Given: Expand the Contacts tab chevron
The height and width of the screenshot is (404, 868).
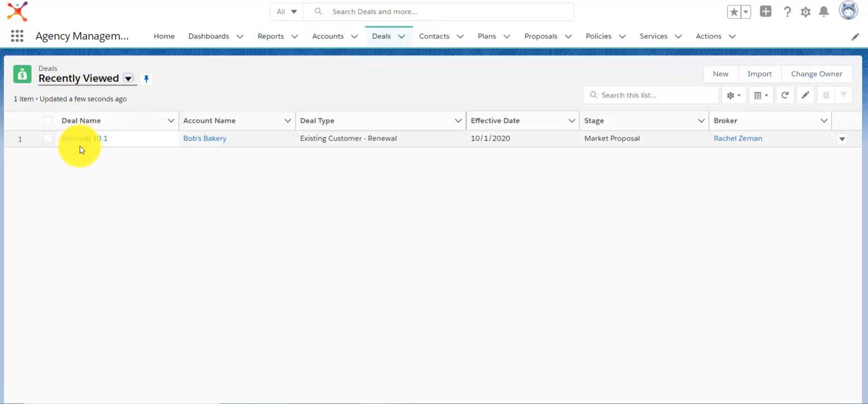Looking at the screenshot, I should point(460,36).
